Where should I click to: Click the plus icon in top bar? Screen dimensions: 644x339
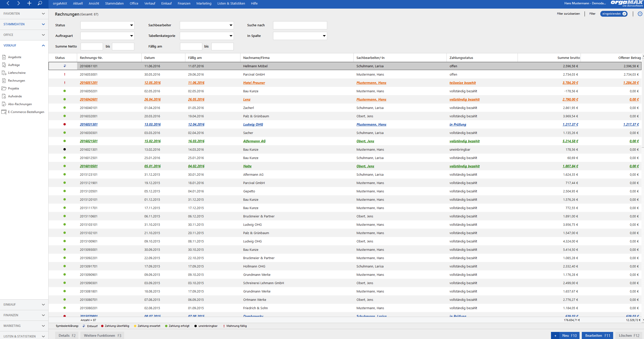29,3
